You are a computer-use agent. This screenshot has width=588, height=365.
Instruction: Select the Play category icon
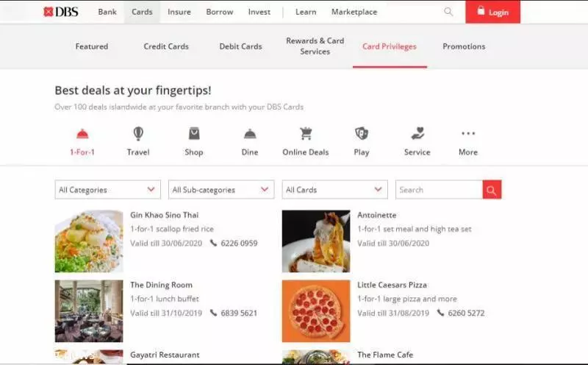(x=362, y=134)
